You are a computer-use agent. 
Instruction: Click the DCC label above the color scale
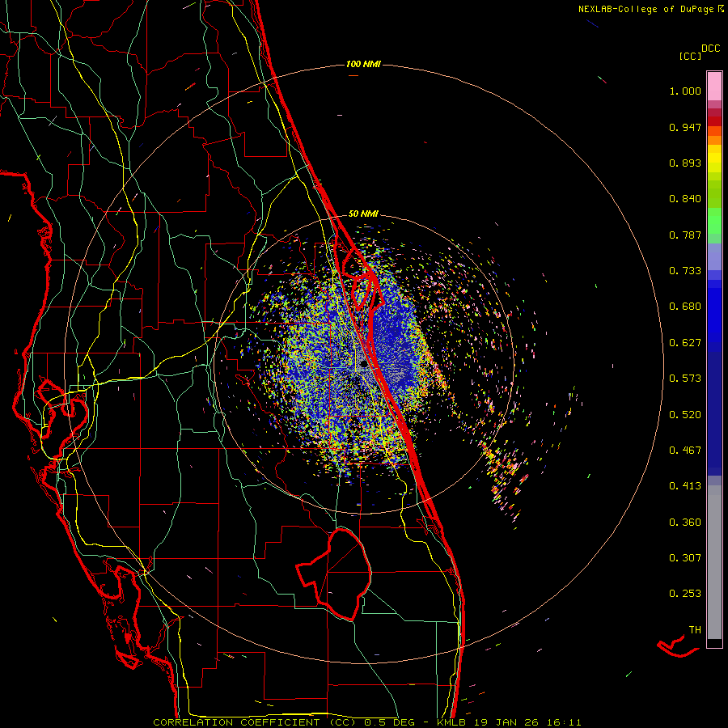click(x=710, y=49)
